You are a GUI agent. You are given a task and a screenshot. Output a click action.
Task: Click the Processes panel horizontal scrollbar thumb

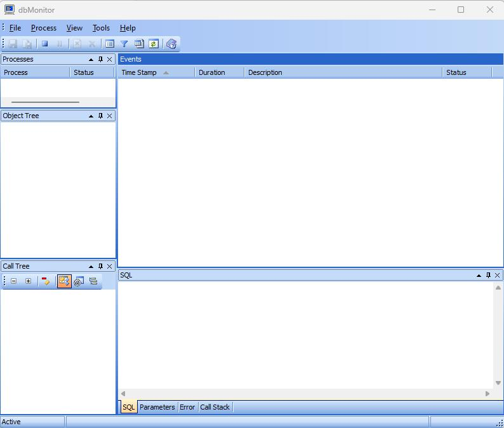click(45, 102)
